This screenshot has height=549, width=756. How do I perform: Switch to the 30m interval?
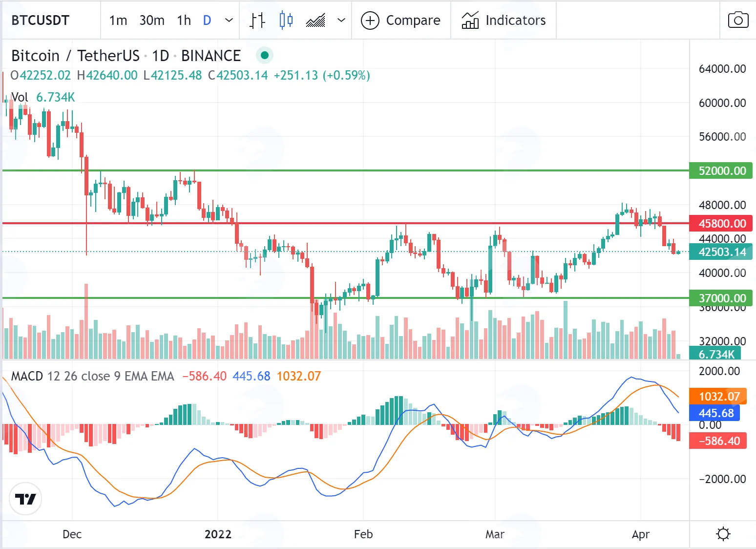coord(152,21)
